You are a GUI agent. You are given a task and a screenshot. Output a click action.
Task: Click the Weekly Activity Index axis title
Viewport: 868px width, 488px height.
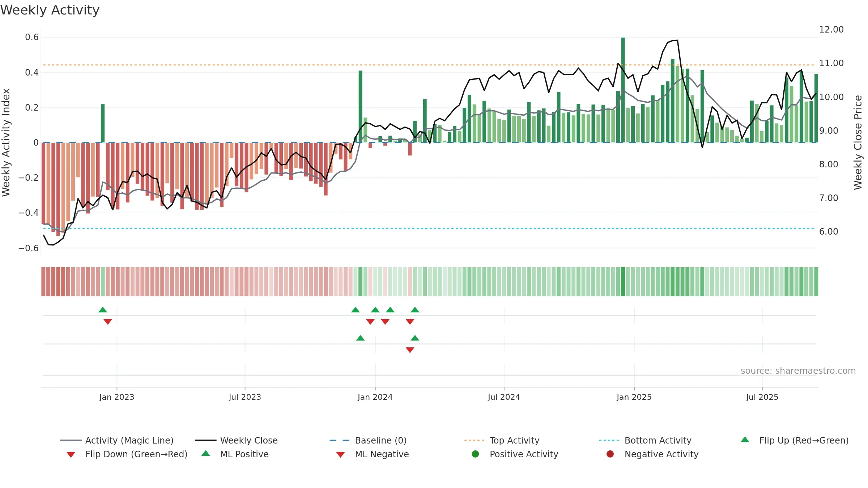6,142
